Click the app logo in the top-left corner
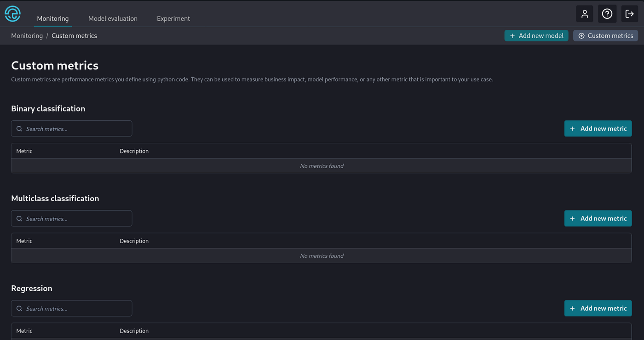Screen dimensions: 644x340 (12, 13)
